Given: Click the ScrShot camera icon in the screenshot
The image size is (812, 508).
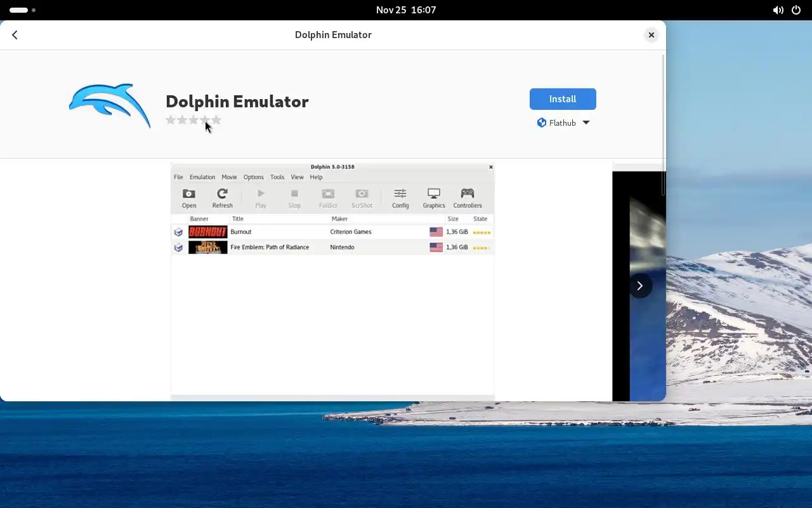Looking at the screenshot, I should point(362,194).
